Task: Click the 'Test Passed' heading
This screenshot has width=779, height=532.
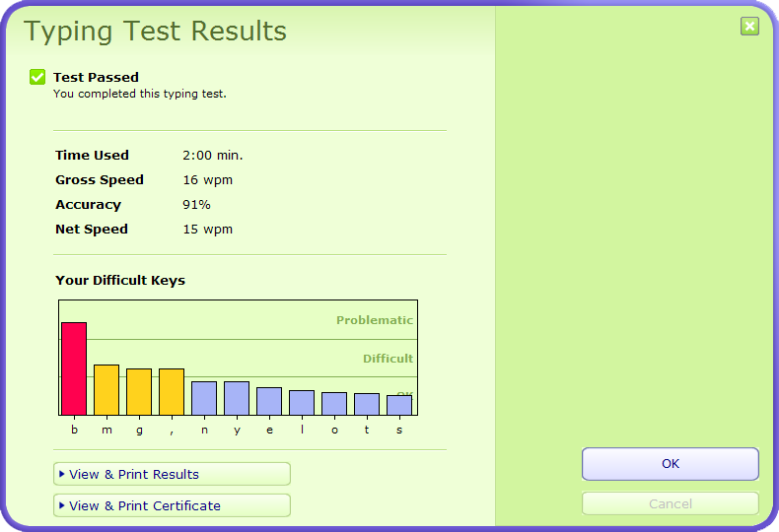Action: click(96, 78)
